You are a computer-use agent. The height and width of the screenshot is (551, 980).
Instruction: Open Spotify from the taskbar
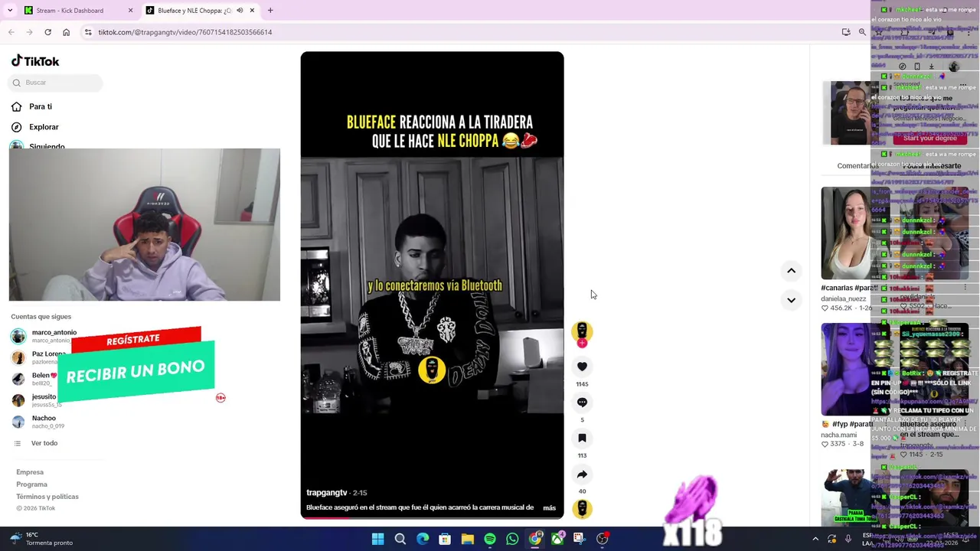point(490,539)
